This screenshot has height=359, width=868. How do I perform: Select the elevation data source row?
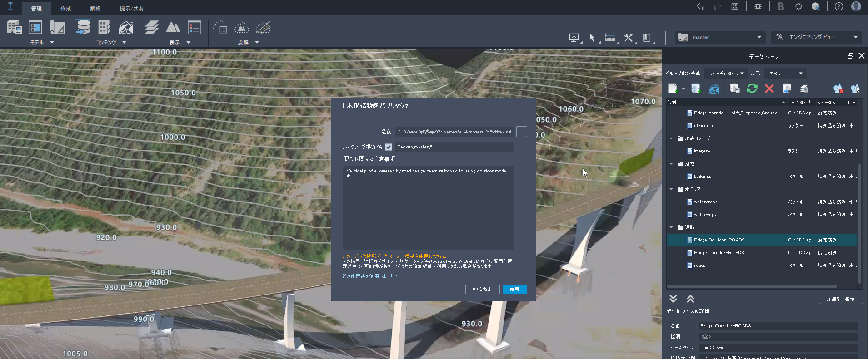pos(762,126)
